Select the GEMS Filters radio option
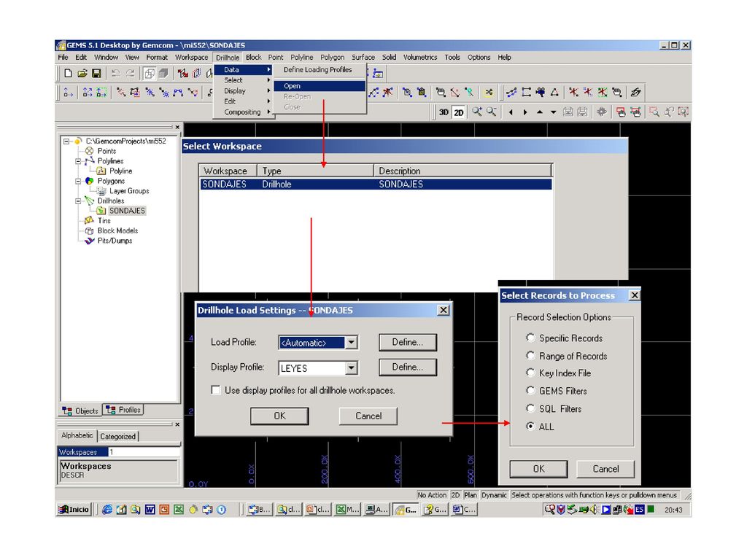 coord(530,391)
